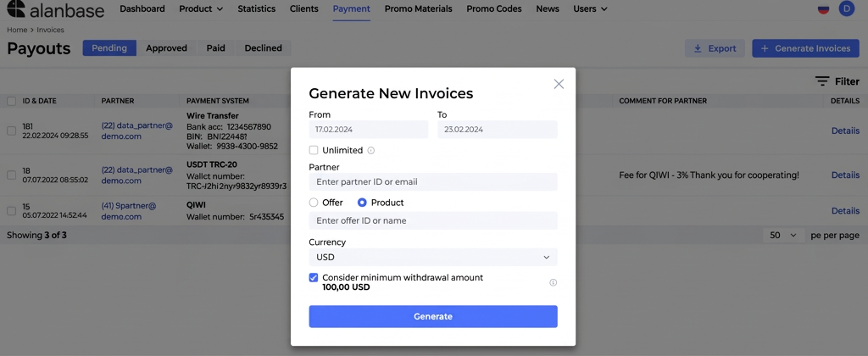The height and width of the screenshot is (356, 868).
Task: Close the Generate New Invoices dialog
Action: click(559, 84)
